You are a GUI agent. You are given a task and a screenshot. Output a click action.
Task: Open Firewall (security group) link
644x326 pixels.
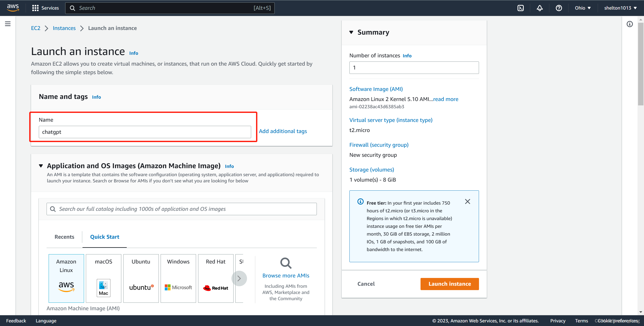[x=379, y=145]
